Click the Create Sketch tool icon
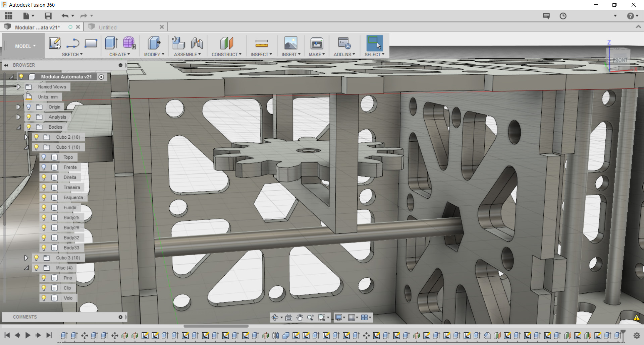 55,43
